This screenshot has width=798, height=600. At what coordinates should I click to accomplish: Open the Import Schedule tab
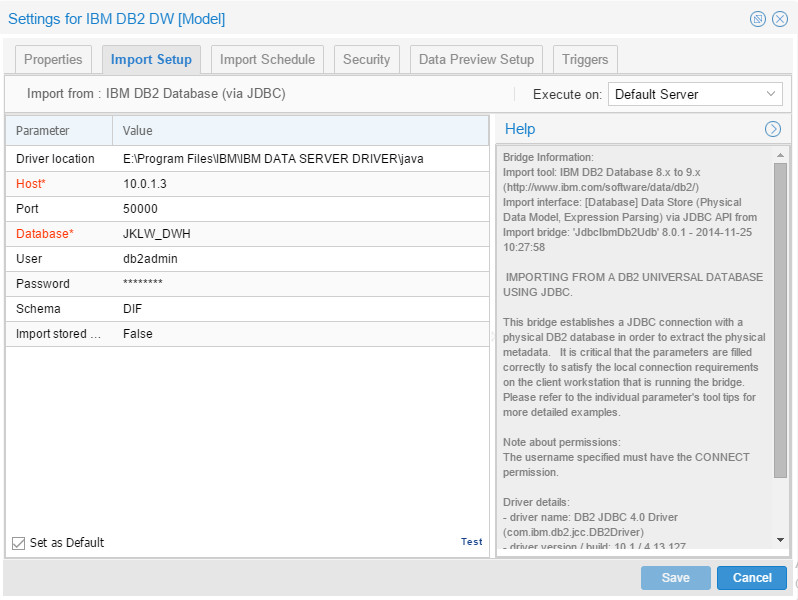(x=267, y=60)
